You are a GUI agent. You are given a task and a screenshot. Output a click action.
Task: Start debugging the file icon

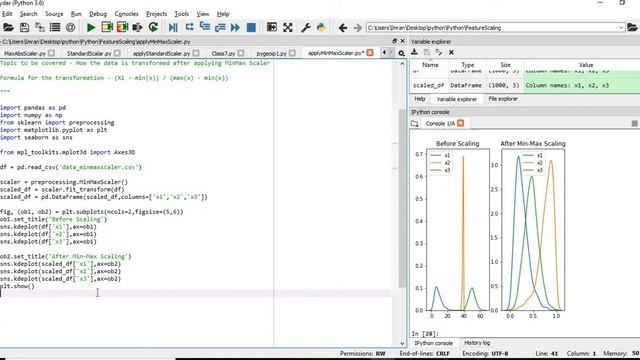tap(173, 27)
